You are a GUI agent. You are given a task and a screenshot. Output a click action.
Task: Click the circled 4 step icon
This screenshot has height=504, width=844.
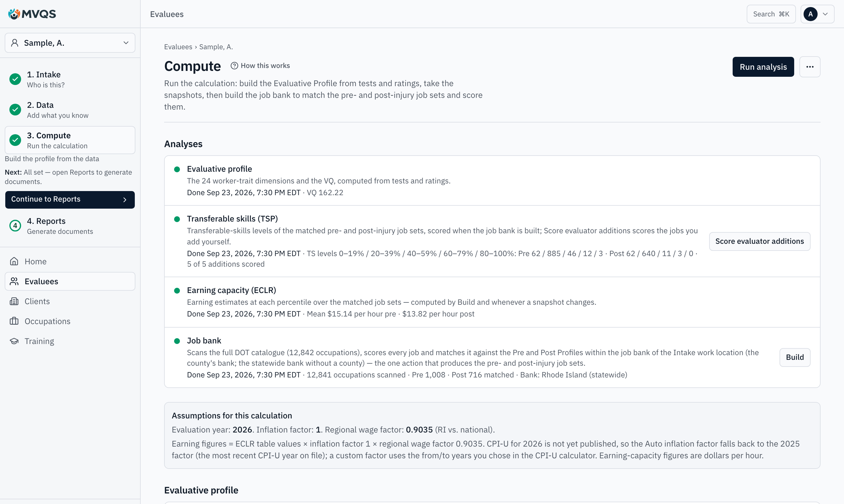(15, 226)
